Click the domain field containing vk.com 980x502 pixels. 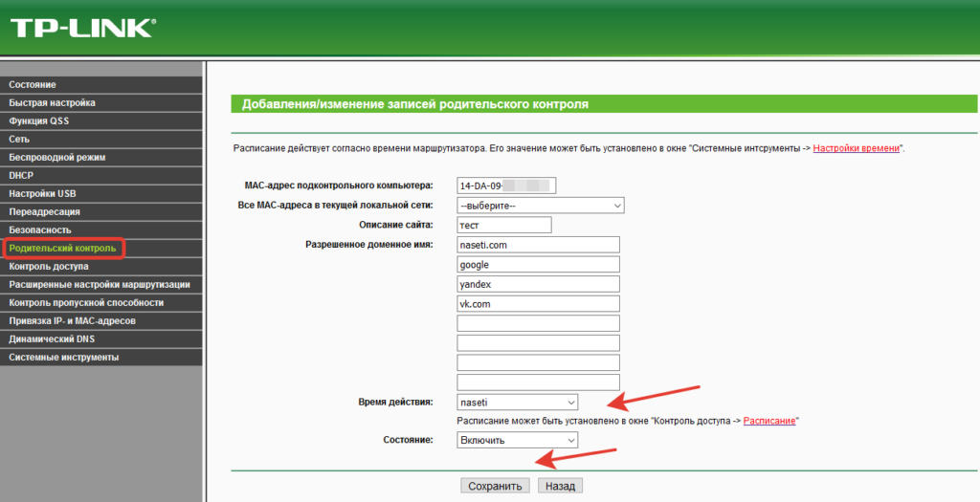[538, 303]
